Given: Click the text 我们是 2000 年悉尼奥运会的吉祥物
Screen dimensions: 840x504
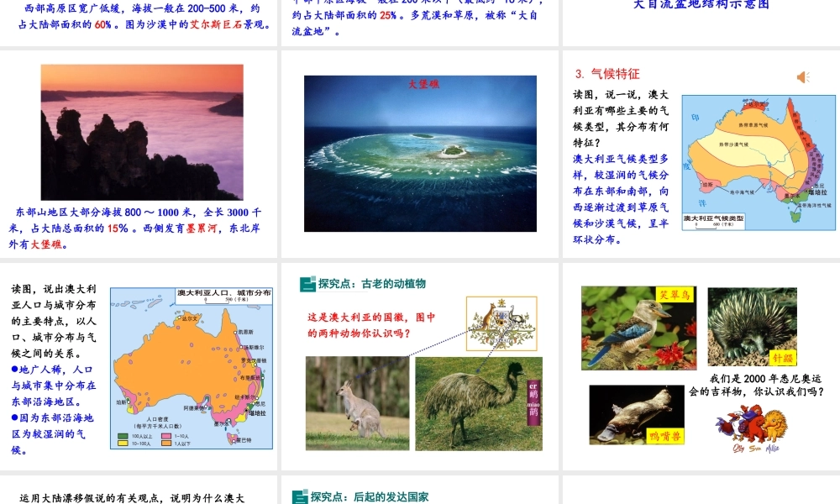Looking at the screenshot, I should [x=755, y=385].
